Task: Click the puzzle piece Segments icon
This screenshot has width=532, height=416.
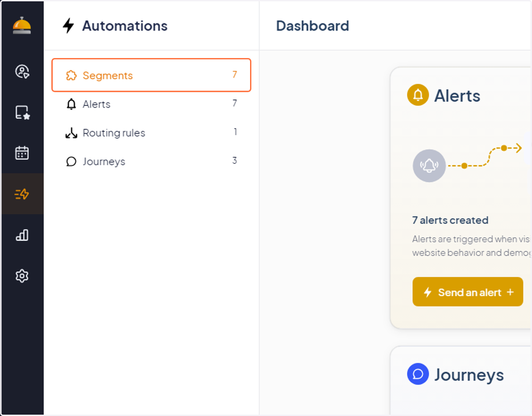Action: (x=71, y=76)
